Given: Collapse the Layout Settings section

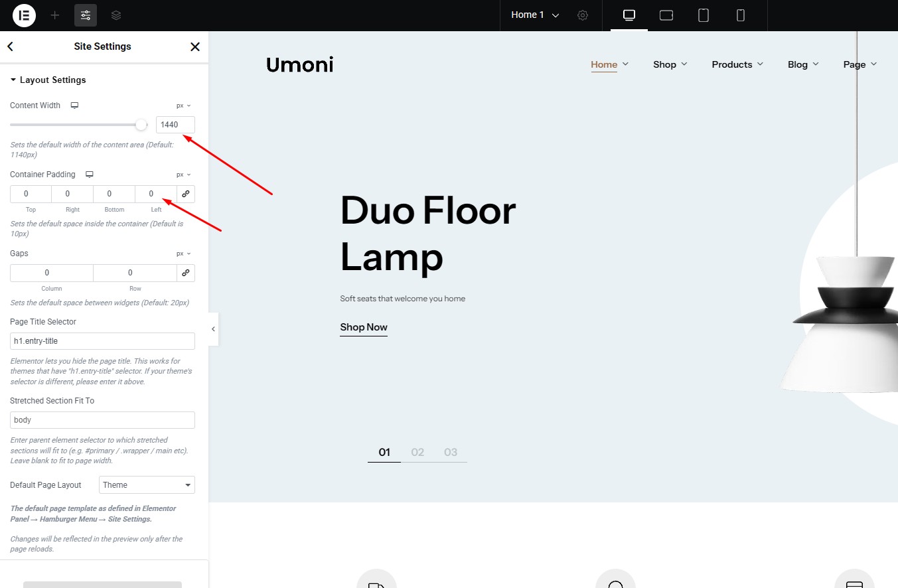Looking at the screenshot, I should 48,80.
